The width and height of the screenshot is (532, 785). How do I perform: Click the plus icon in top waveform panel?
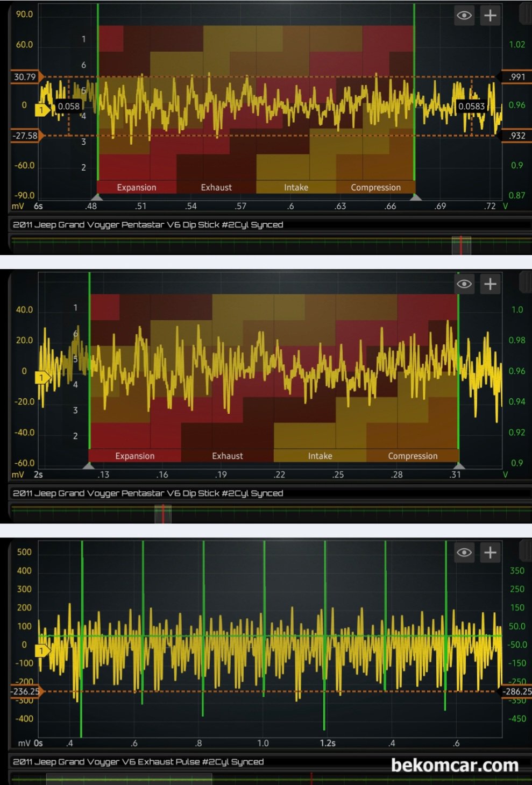point(490,16)
